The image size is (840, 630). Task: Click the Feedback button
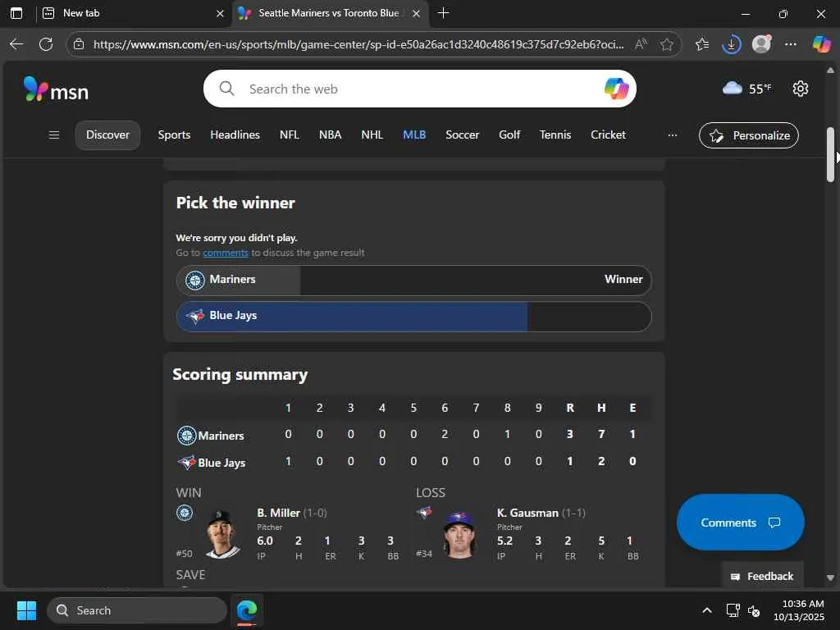point(762,577)
